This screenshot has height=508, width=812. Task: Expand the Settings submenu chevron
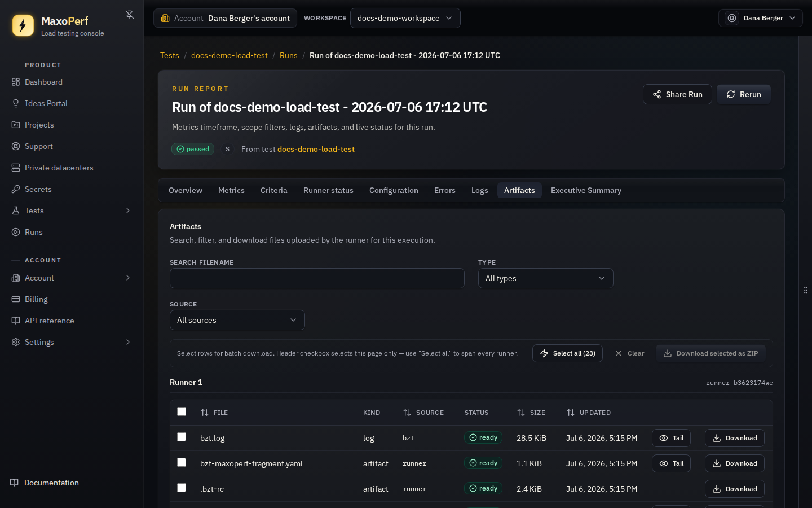coord(128,342)
